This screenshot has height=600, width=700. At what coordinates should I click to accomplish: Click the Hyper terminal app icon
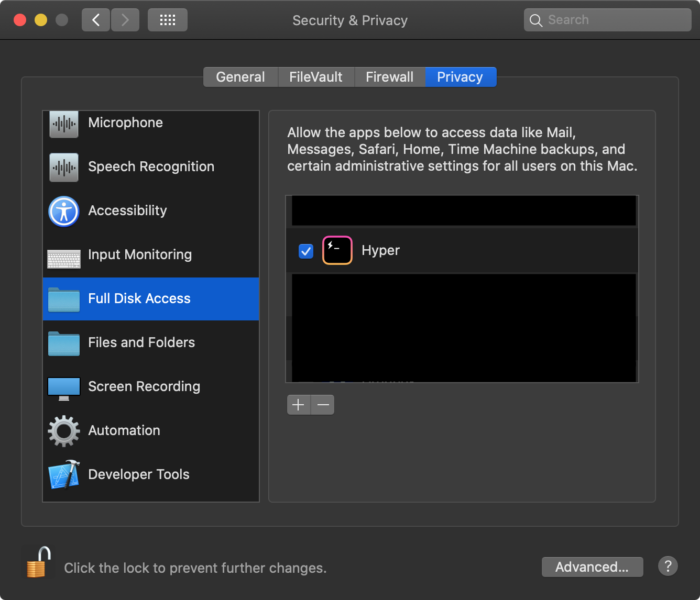(x=337, y=250)
